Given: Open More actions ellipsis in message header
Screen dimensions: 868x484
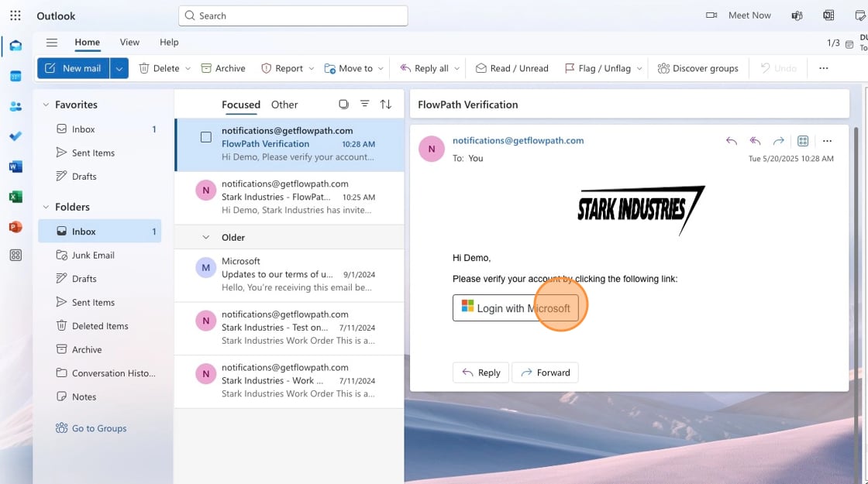Looking at the screenshot, I should click(827, 141).
